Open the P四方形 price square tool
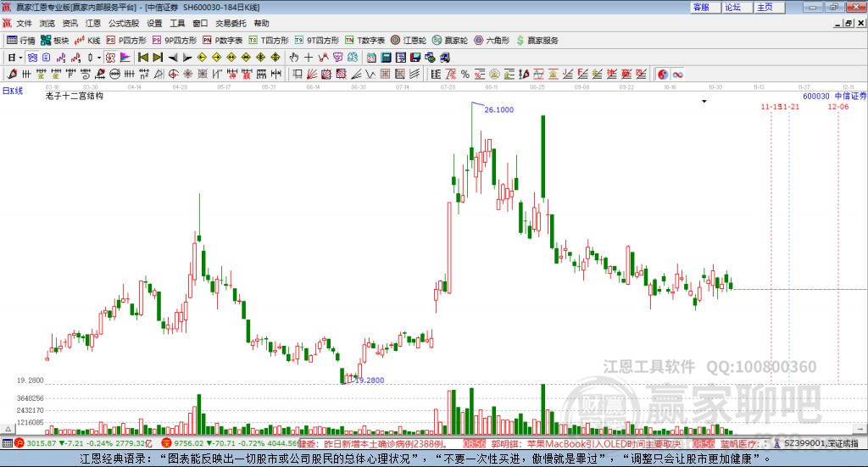 [126, 41]
